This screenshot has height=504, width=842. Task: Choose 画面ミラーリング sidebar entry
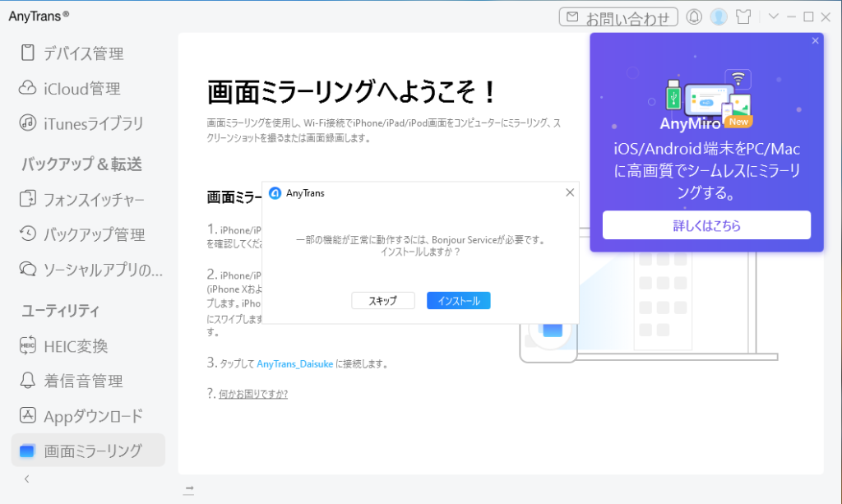(88, 451)
